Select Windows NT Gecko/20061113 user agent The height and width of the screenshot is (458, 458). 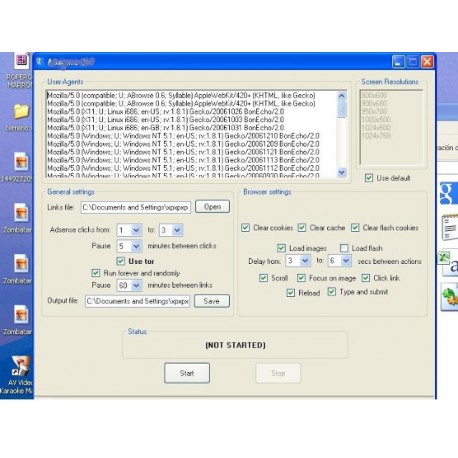coord(183,160)
